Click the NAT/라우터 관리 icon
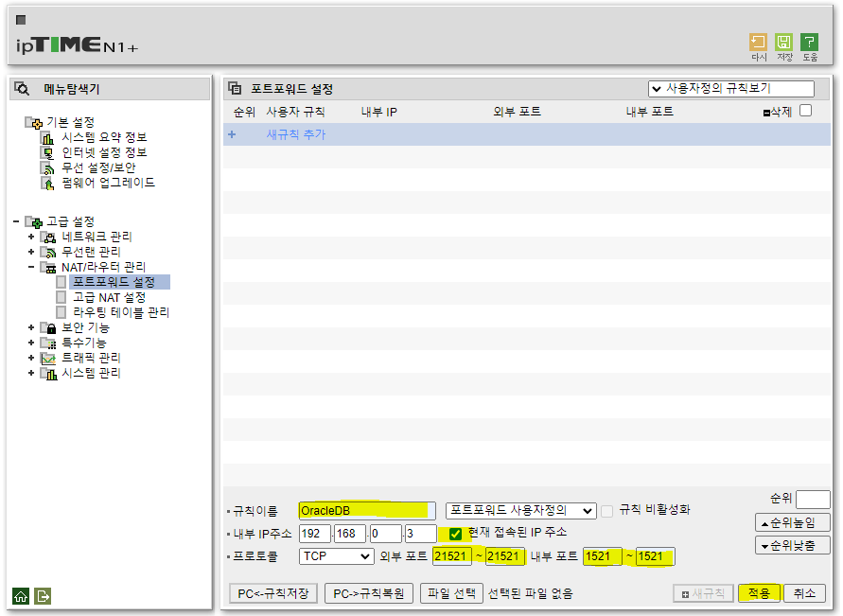843x616 pixels. click(x=48, y=267)
